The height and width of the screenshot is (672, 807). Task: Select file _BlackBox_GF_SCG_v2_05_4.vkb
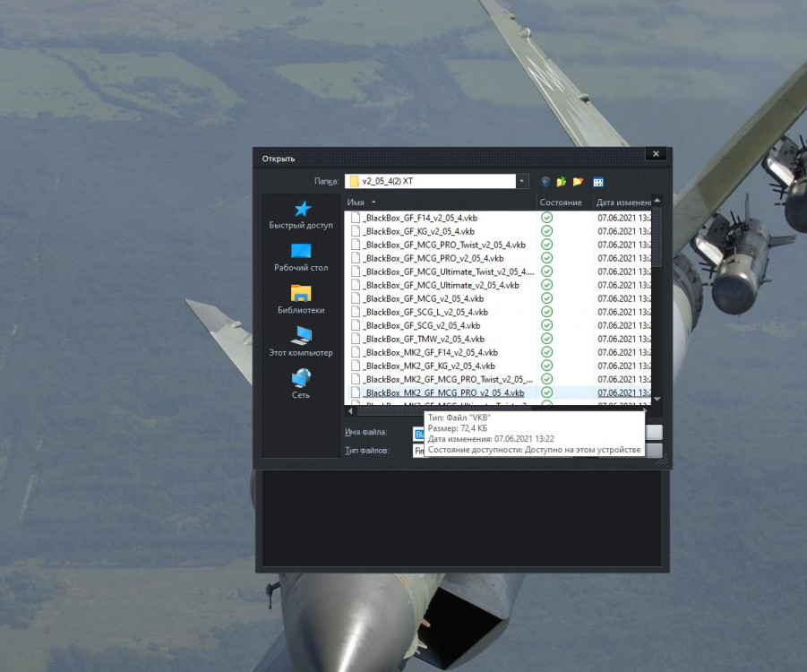[x=422, y=325]
